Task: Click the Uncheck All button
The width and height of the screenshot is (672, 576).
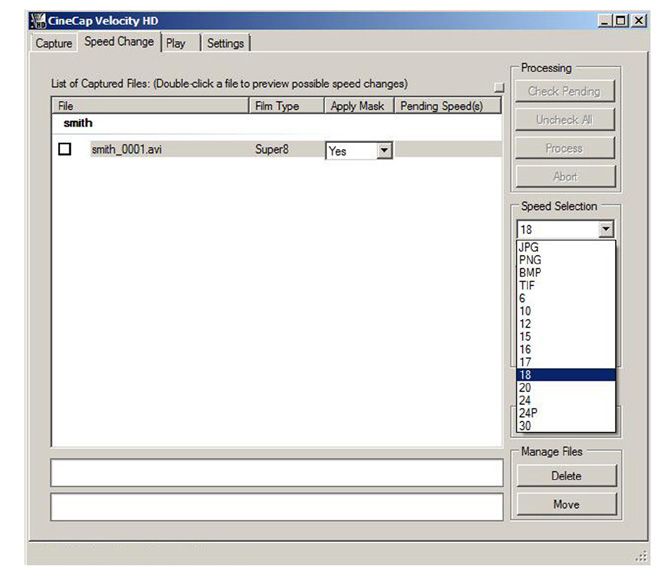Action: click(x=564, y=120)
